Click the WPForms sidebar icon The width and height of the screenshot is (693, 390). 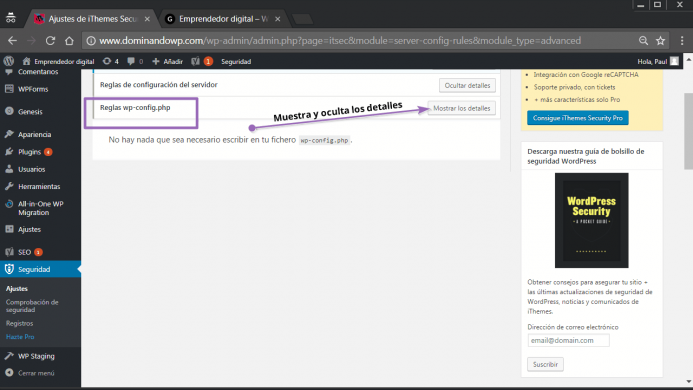point(9,89)
